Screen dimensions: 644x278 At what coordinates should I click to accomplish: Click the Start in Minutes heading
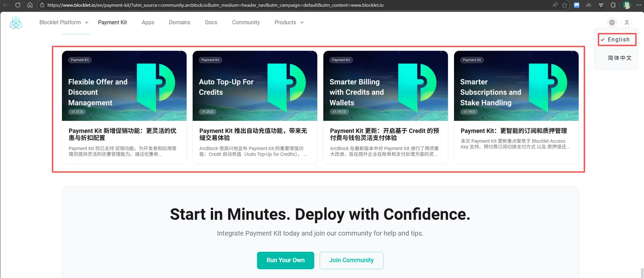click(x=320, y=214)
